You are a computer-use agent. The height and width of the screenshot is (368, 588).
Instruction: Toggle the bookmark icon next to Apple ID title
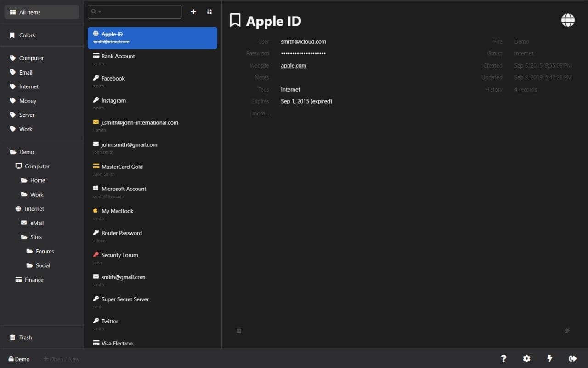point(236,20)
